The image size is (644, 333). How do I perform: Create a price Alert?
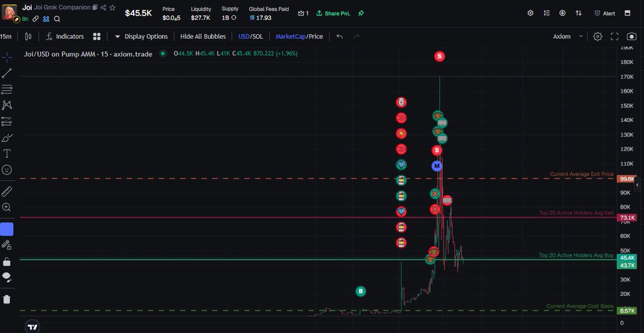click(605, 13)
